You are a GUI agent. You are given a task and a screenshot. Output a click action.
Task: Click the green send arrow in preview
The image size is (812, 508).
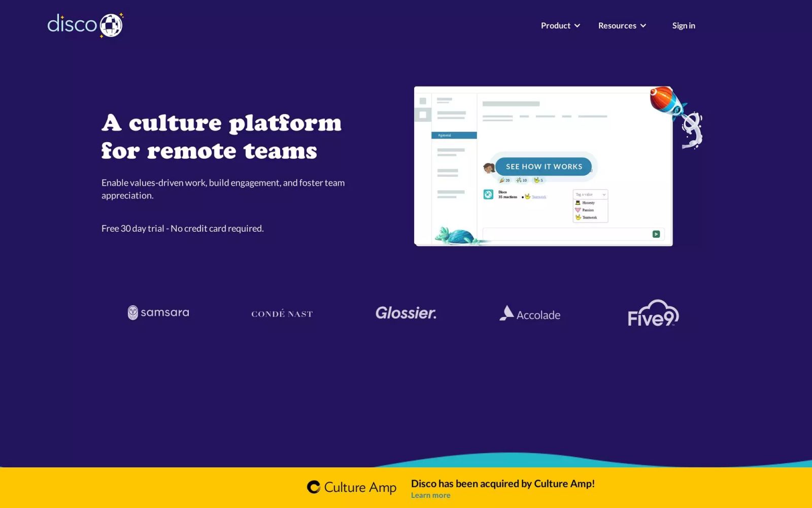click(656, 234)
